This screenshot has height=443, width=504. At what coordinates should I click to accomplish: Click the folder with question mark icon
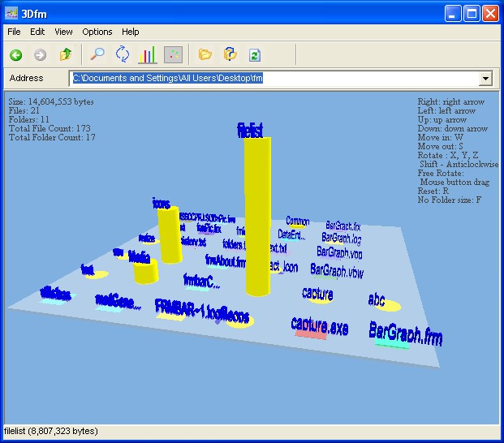[230, 55]
